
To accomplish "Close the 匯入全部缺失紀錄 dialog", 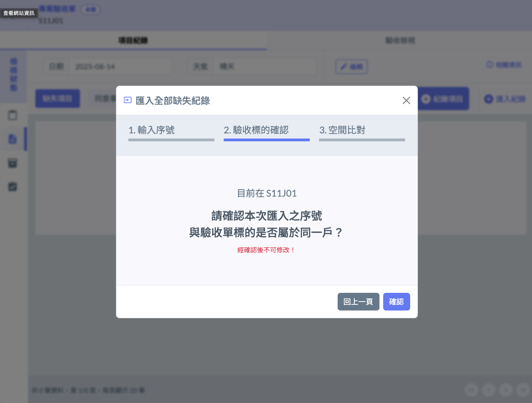I will pos(406,100).
